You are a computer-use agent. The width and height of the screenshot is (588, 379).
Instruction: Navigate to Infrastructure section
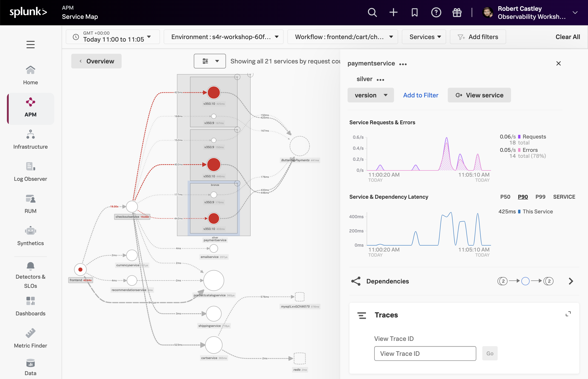[31, 140]
